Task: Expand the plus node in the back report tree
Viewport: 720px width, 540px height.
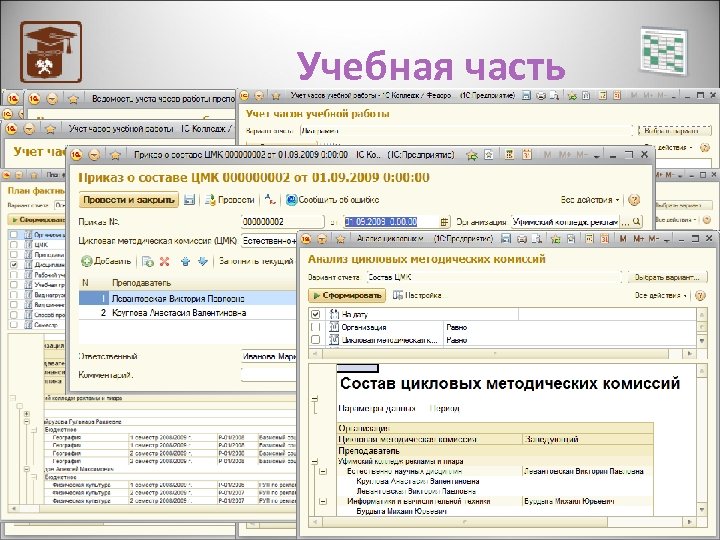Action: [27, 414]
